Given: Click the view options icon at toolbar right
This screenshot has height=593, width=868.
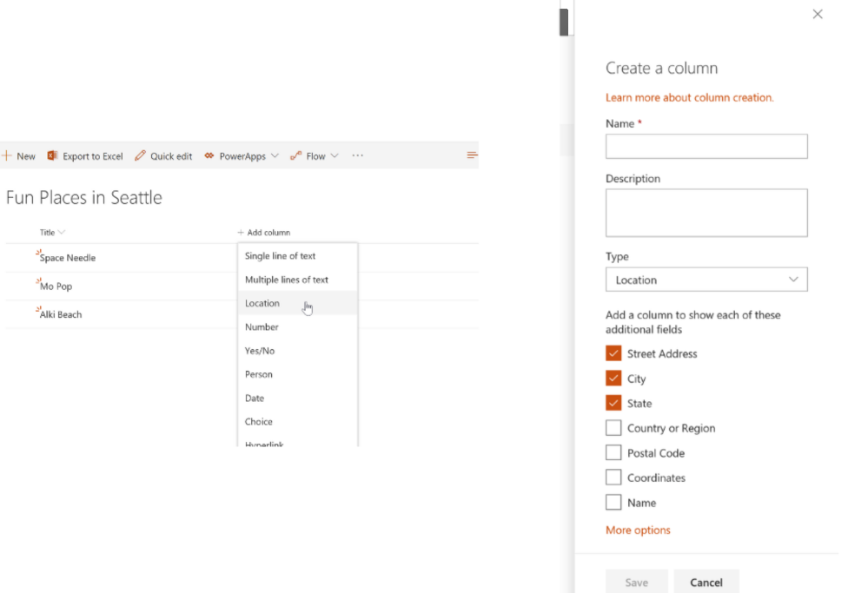Looking at the screenshot, I should click(472, 156).
